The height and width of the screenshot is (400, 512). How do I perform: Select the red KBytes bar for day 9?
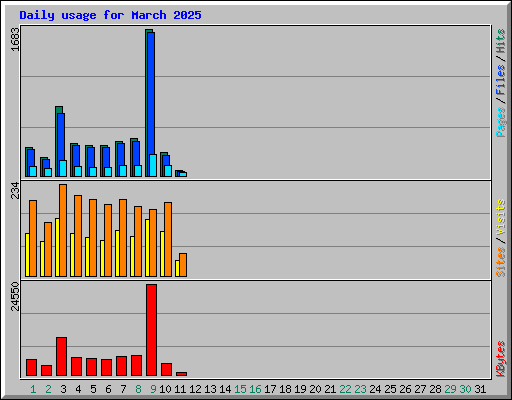[151, 330]
